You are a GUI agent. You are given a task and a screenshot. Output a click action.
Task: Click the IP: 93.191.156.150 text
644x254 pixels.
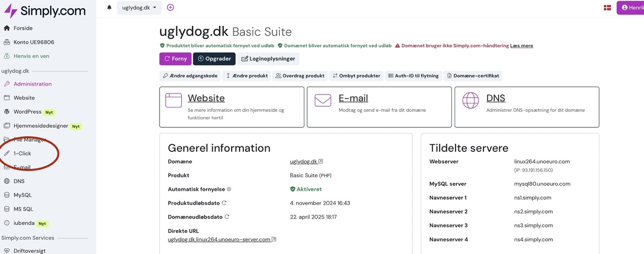coord(534,170)
